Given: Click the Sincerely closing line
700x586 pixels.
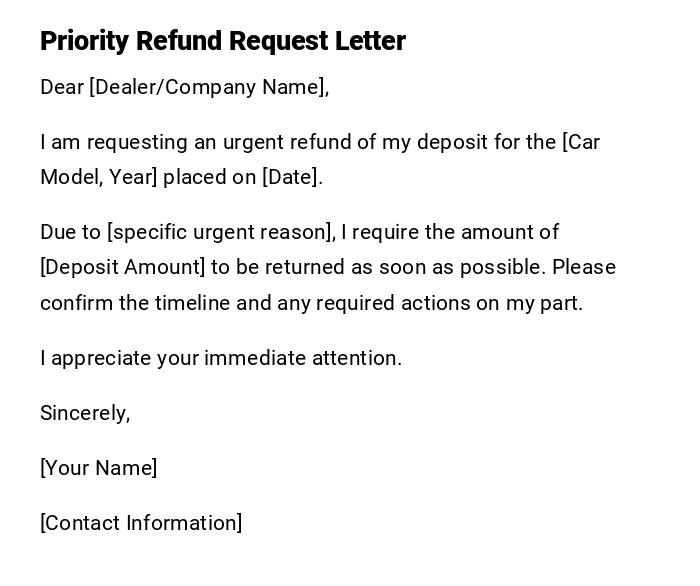Looking at the screenshot, I should tap(85, 413).
